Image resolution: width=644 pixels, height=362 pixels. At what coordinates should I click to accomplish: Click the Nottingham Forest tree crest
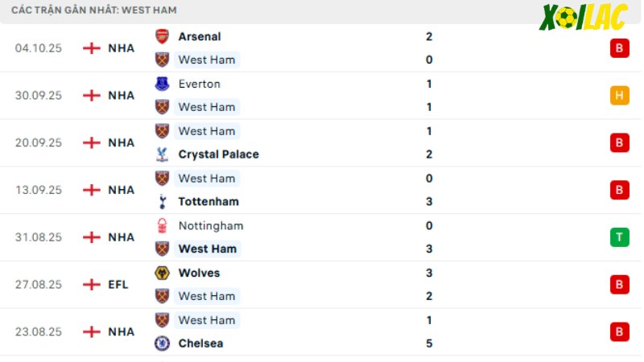(162, 226)
